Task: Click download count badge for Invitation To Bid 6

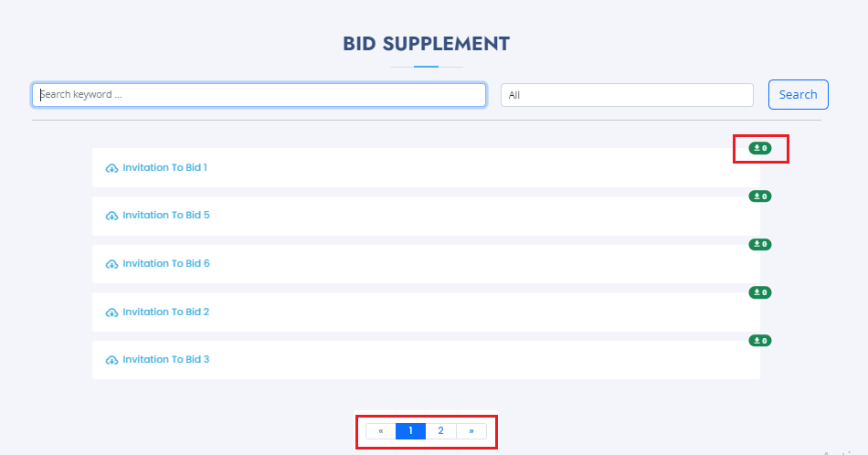Action: [760, 244]
